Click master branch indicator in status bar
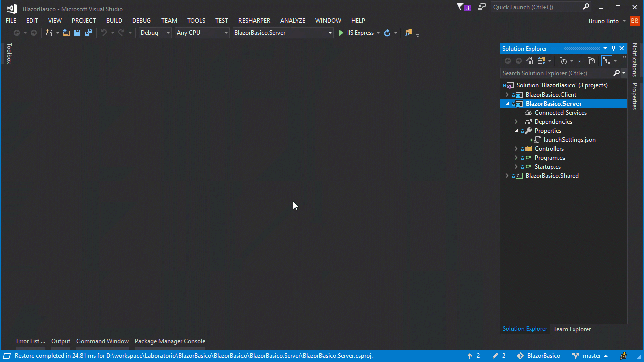This screenshot has width=644, height=362. pyautogui.click(x=590, y=356)
